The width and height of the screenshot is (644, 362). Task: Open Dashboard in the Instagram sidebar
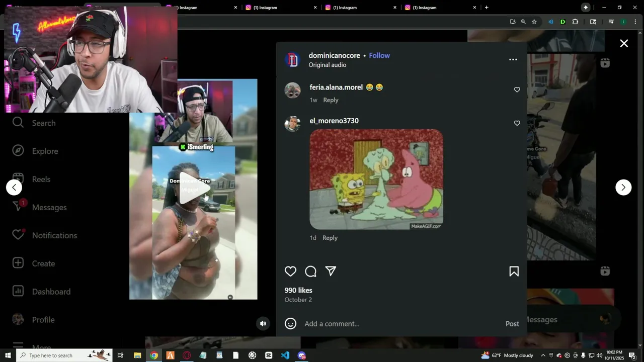[41, 292]
